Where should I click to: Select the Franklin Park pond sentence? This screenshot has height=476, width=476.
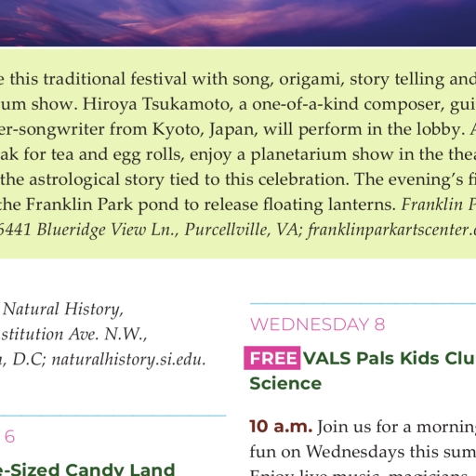pos(198,205)
